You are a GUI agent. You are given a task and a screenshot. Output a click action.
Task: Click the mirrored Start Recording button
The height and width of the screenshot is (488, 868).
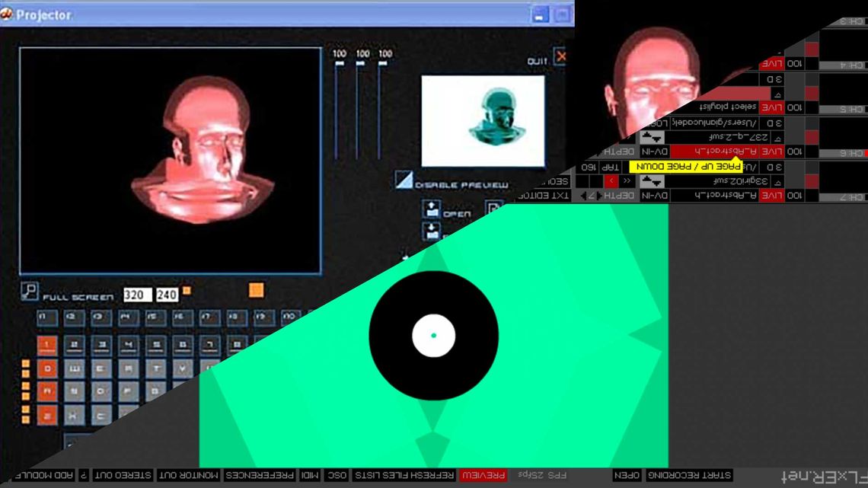pyautogui.click(x=689, y=475)
